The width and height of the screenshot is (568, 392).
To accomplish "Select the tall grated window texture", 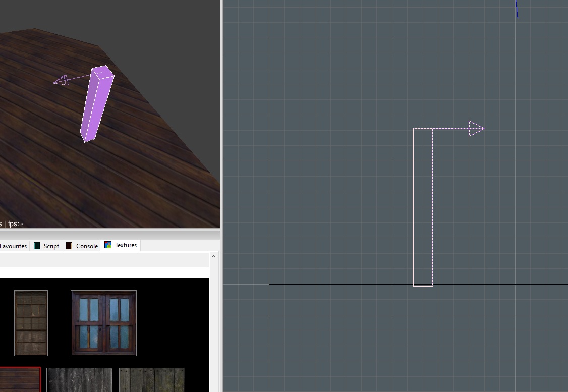I will (x=31, y=323).
